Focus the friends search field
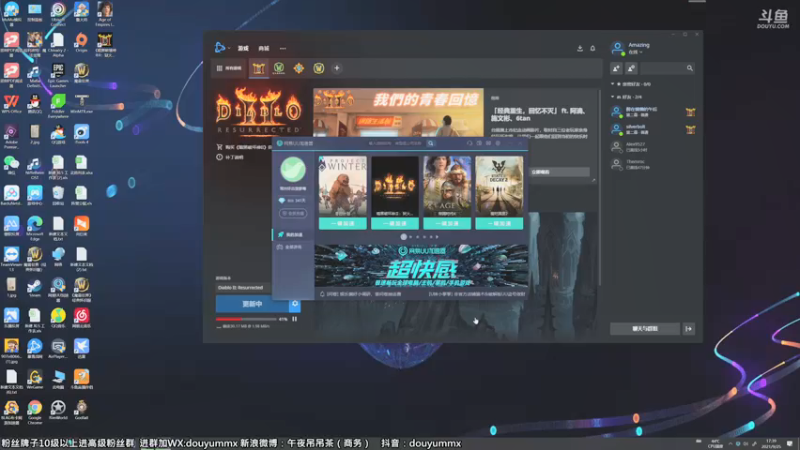The image size is (800, 450). (667, 68)
